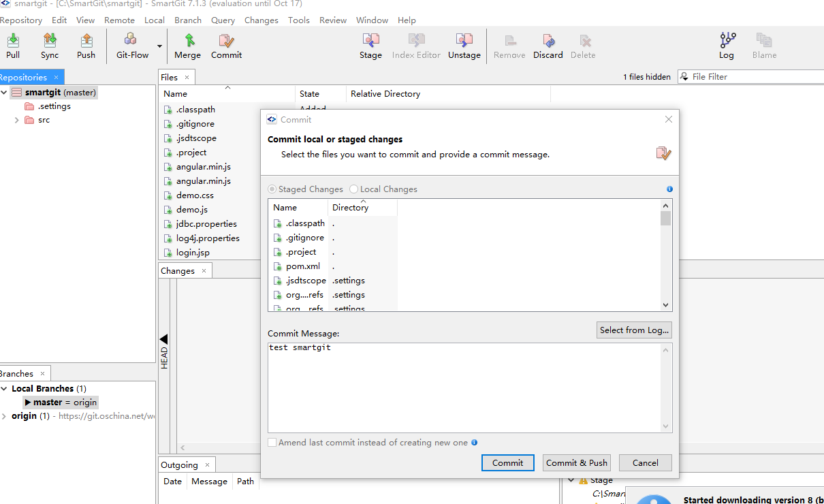824x504 pixels.
Task: Click the Commit & Push button
Action: [577, 462]
